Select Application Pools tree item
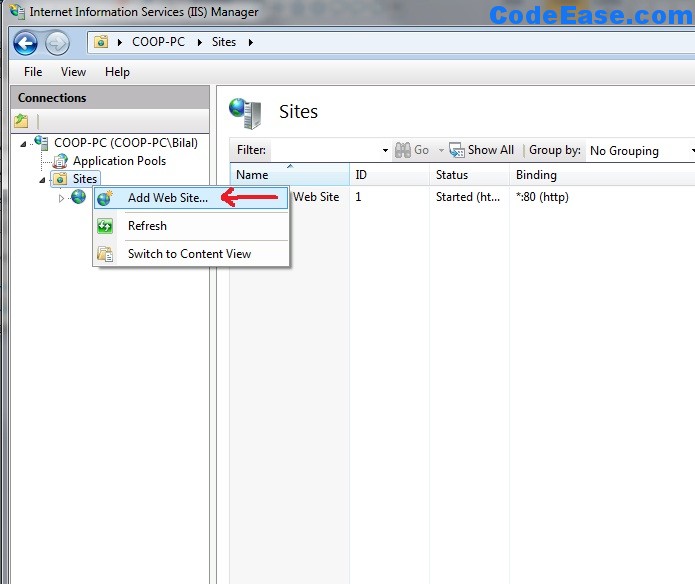 pyautogui.click(x=120, y=161)
